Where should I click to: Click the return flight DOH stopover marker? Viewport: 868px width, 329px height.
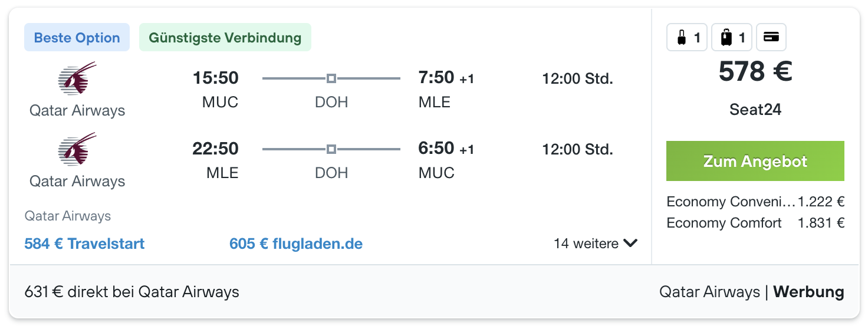click(331, 149)
